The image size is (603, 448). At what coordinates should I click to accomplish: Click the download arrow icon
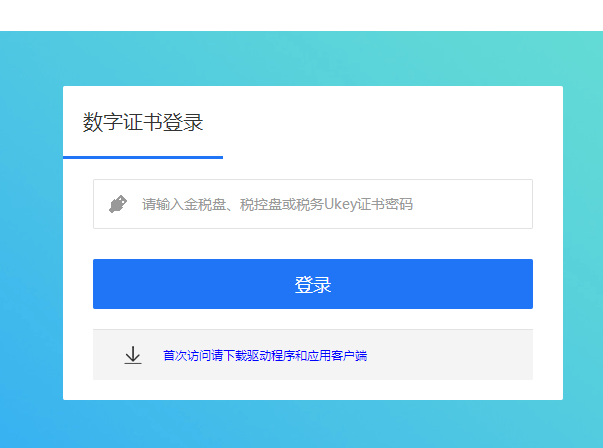point(133,355)
